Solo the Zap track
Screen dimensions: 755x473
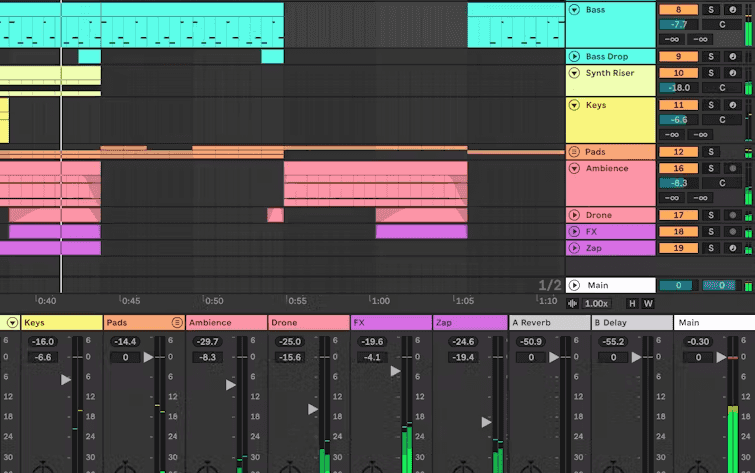[x=712, y=248]
